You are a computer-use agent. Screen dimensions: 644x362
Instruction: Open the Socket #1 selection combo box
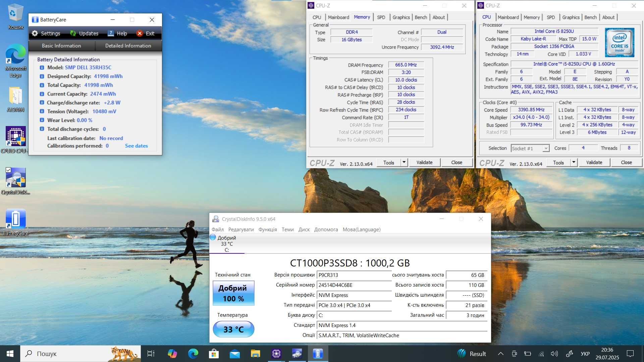click(x=530, y=148)
